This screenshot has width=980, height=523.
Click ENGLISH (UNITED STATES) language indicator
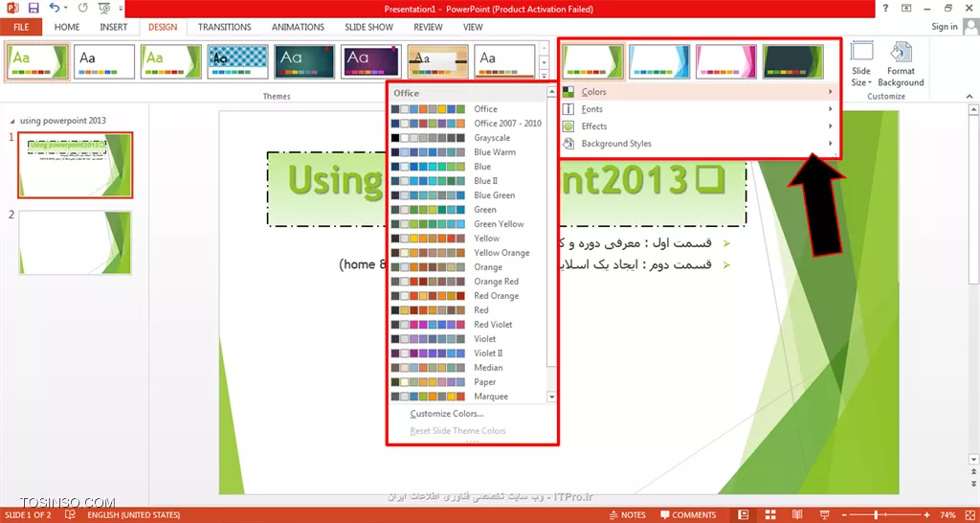point(134,515)
